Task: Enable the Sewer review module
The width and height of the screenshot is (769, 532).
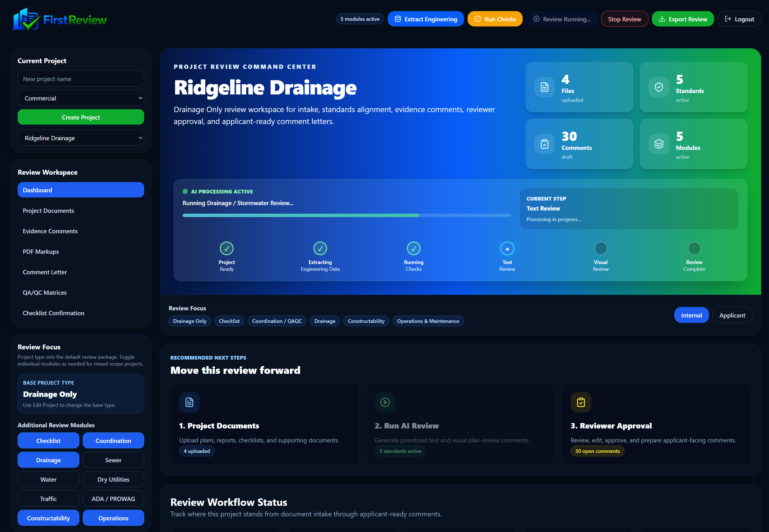Action: click(113, 460)
